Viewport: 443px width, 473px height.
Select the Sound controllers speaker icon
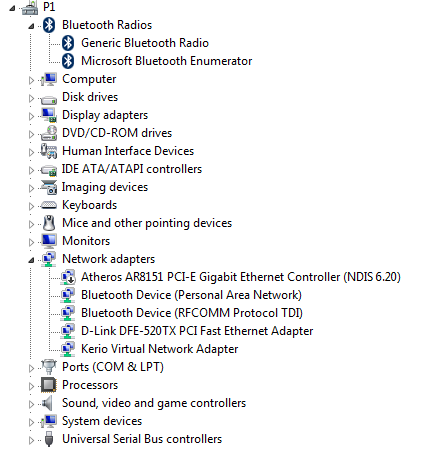[48, 403]
